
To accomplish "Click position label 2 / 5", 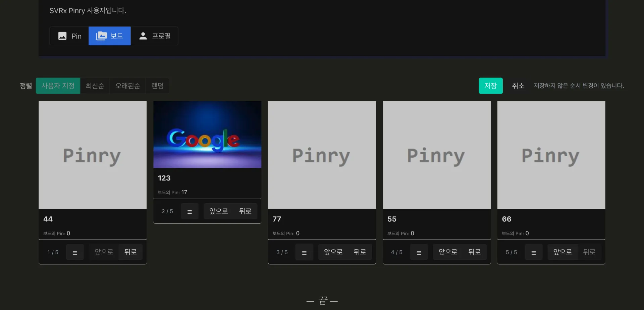I will [x=167, y=211].
